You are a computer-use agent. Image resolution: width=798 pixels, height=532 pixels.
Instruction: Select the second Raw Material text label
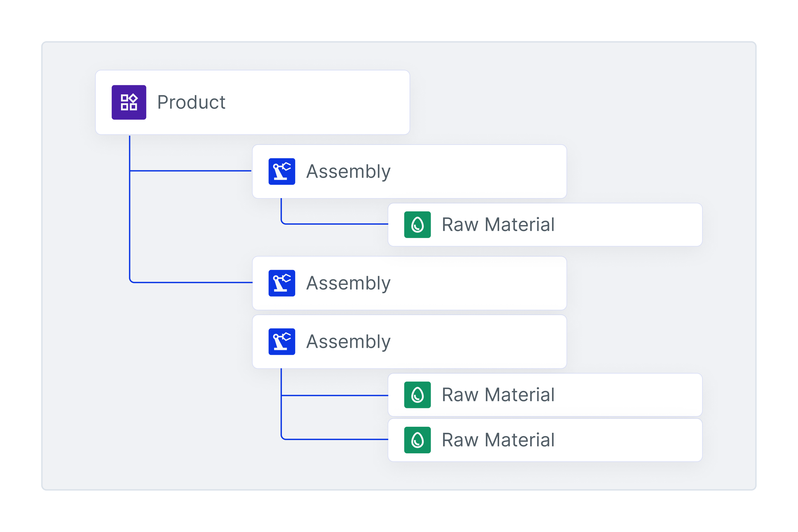[498, 395]
